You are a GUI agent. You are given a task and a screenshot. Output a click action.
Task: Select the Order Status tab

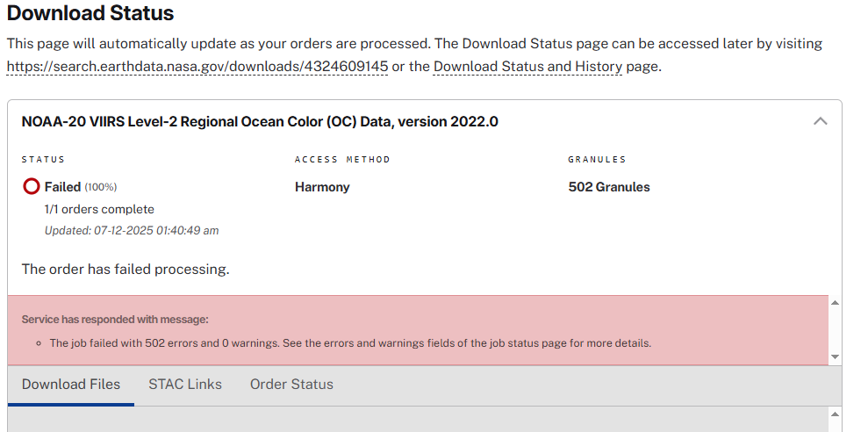(x=291, y=385)
